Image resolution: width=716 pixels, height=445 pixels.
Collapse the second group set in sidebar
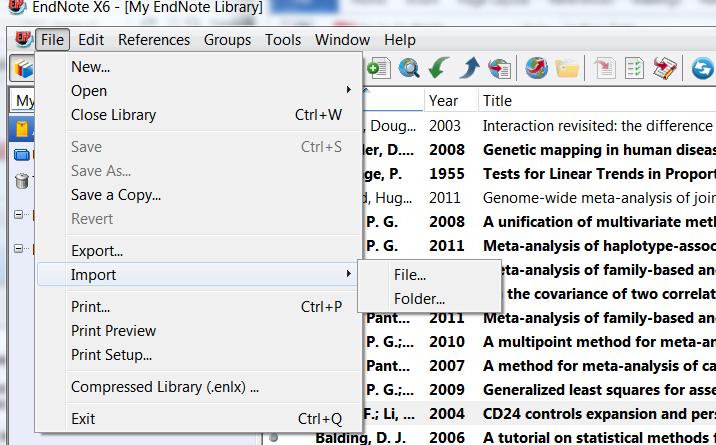pos(18,249)
